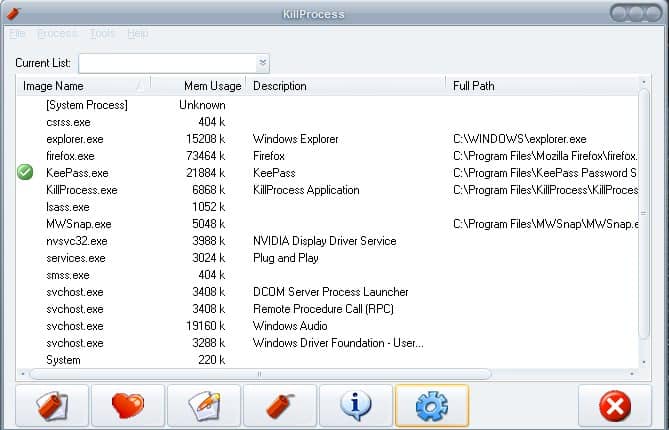The width and height of the screenshot is (669, 430).
Task: Select the explorer.exe process
Action: tap(327, 139)
